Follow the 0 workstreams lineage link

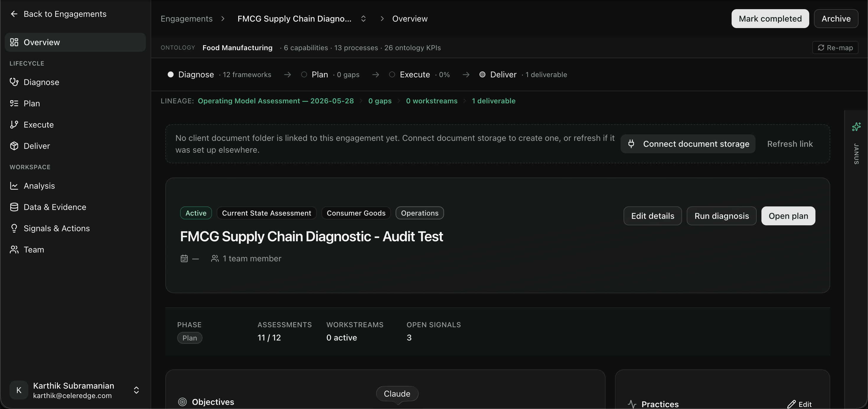coord(432,101)
